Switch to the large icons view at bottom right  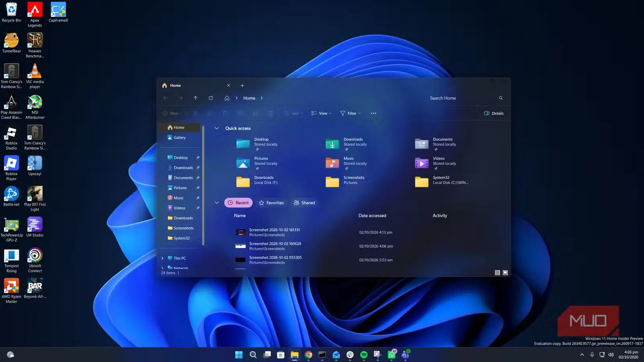coord(506,273)
